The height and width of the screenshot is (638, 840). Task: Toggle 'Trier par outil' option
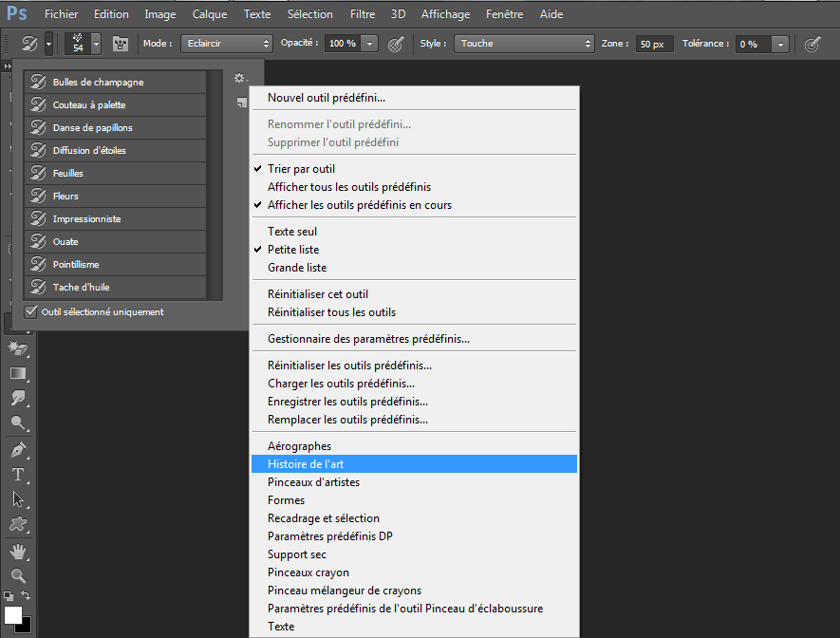click(301, 169)
